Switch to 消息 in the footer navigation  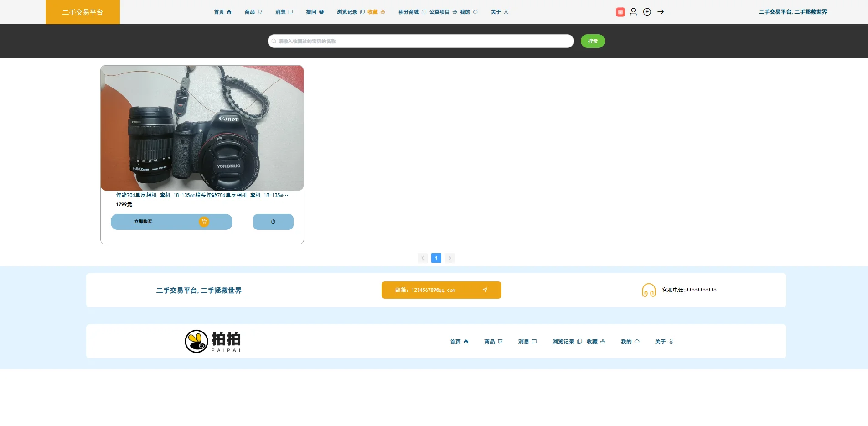pyautogui.click(x=523, y=341)
